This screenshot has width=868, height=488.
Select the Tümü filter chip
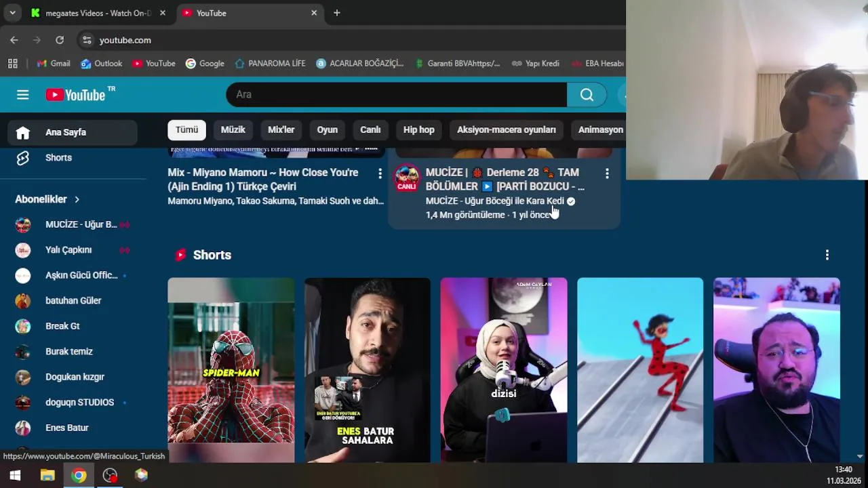coord(186,129)
